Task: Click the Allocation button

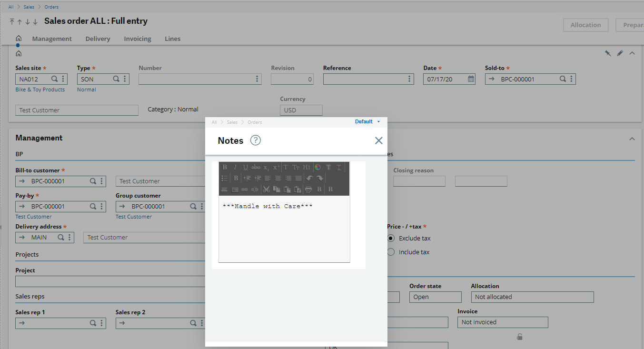Action: (x=585, y=25)
